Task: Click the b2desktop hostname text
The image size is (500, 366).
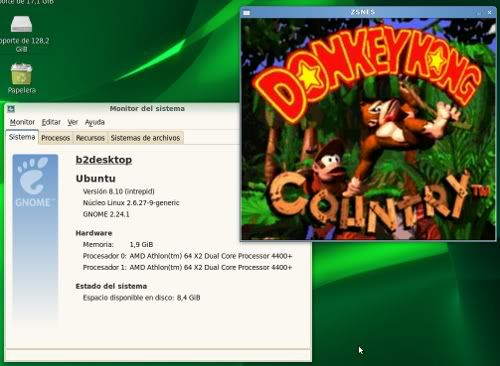Action: coord(104,160)
